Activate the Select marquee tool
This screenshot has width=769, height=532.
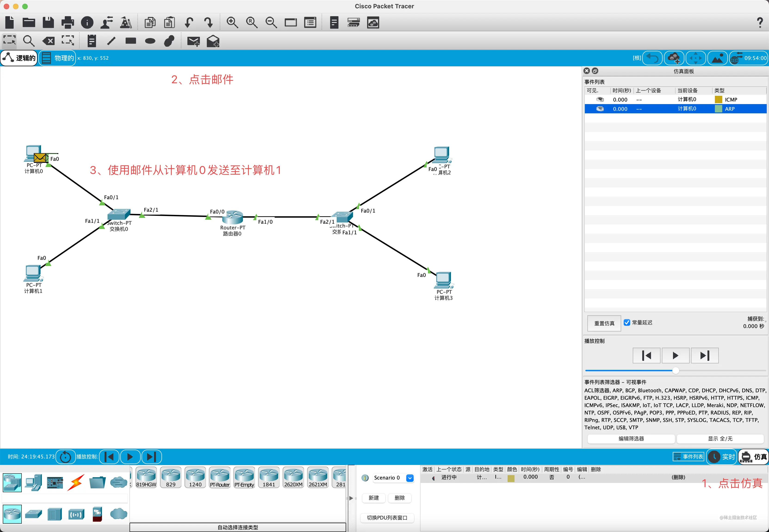click(9, 41)
